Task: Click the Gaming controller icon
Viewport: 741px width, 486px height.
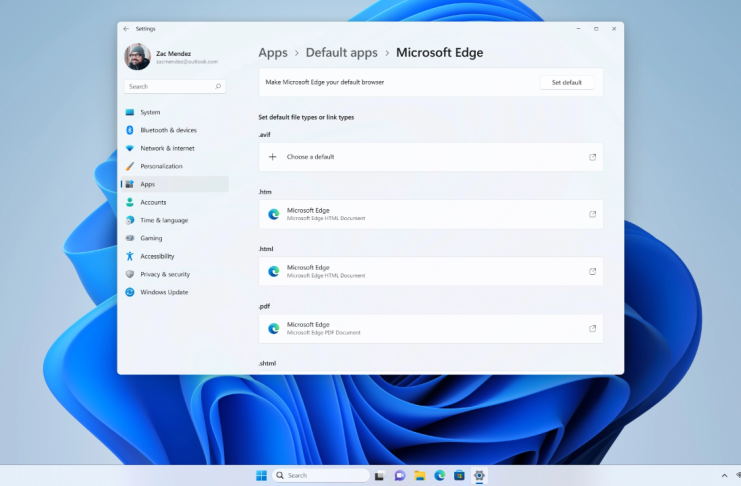Action: pos(130,238)
